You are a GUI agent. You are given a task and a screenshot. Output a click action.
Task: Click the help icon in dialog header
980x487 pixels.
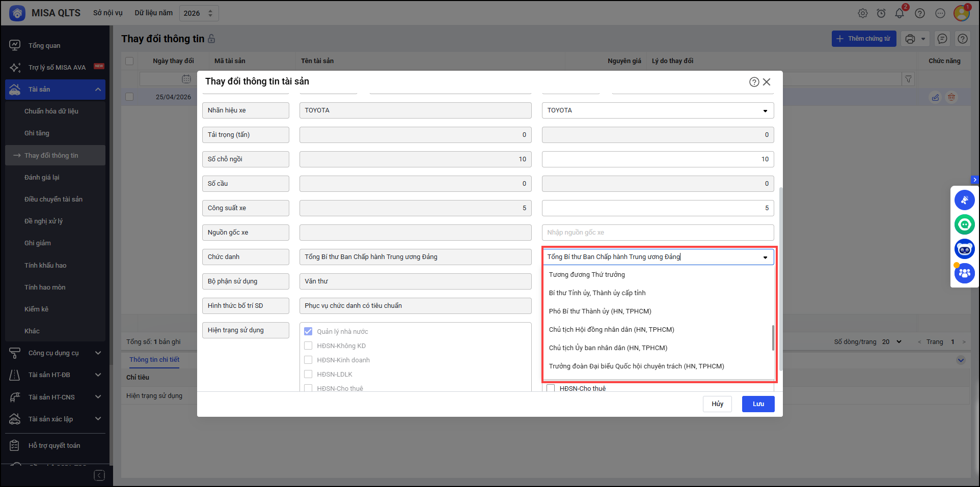[754, 82]
